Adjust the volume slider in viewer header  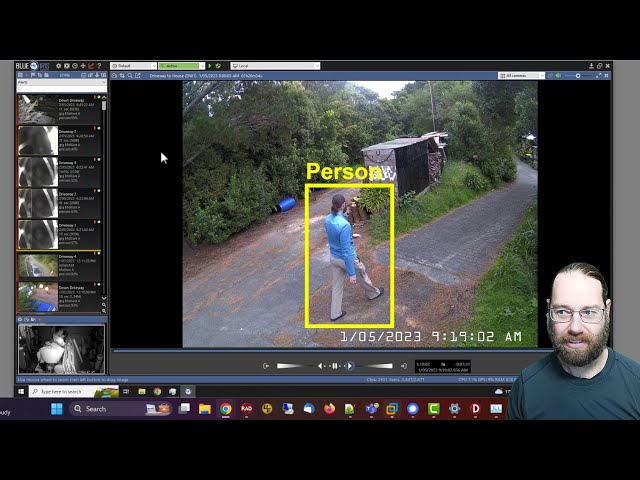point(578,76)
